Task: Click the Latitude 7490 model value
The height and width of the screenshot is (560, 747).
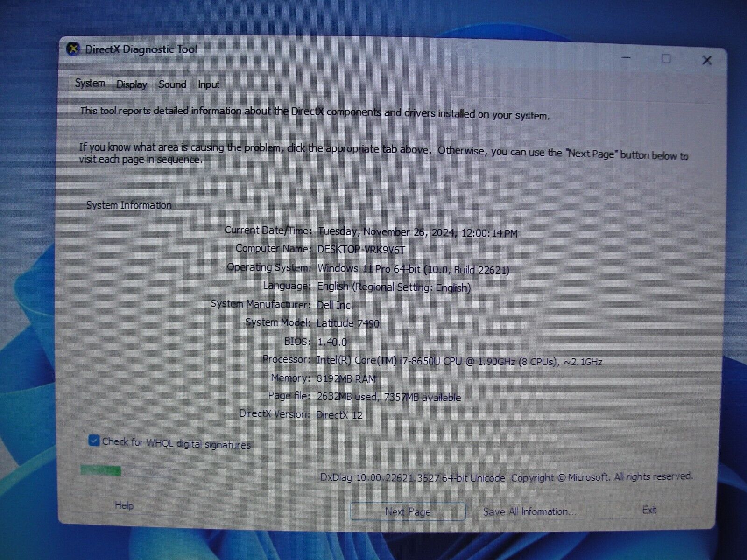Action: 348,323
